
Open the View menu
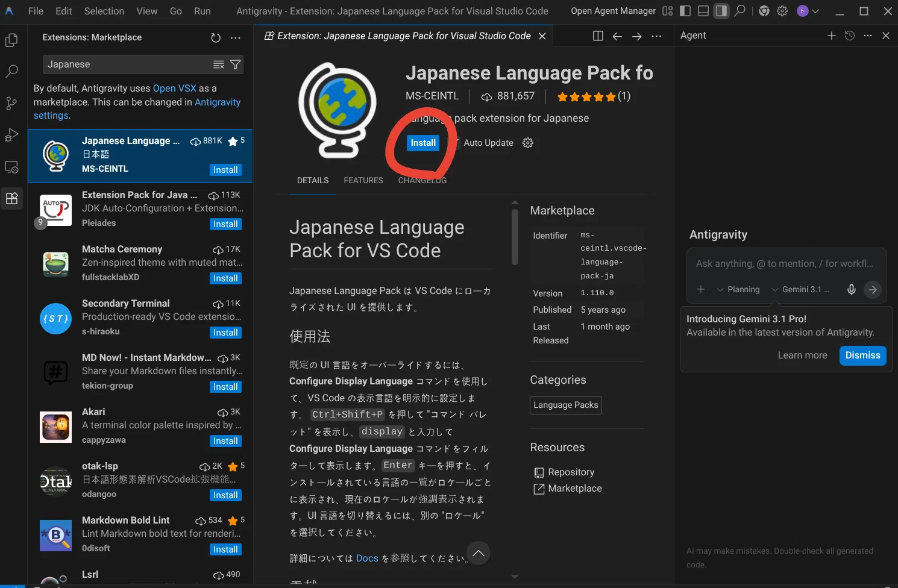[x=146, y=11]
